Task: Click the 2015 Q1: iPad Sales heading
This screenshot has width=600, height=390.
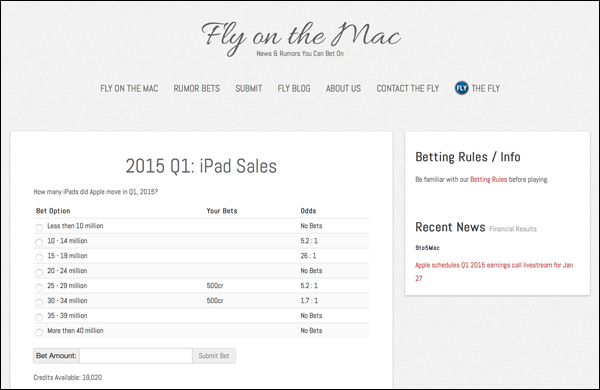Action: [x=201, y=166]
